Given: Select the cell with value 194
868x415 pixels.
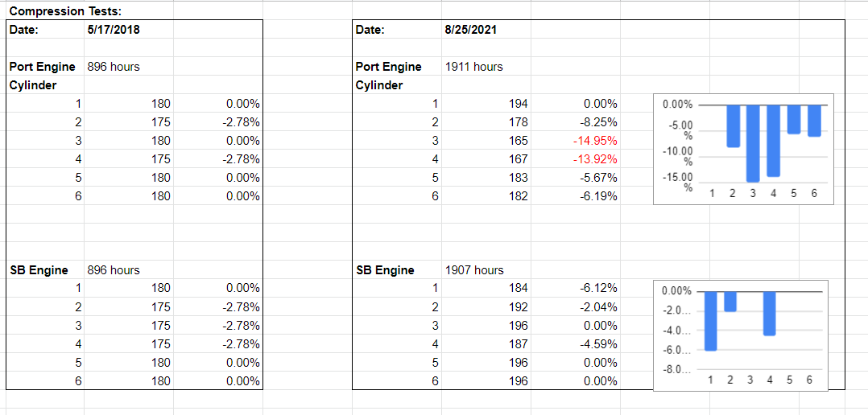Looking at the screenshot, I should pos(519,104).
